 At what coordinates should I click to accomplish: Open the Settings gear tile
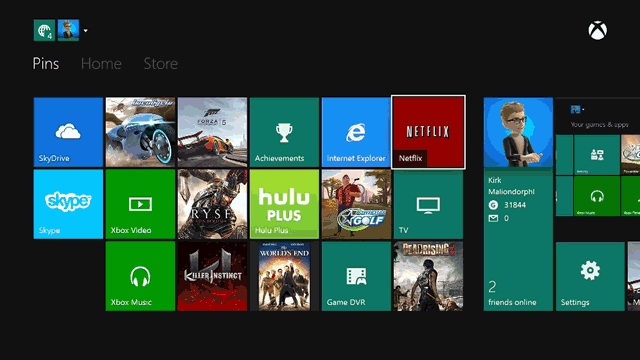(590, 276)
